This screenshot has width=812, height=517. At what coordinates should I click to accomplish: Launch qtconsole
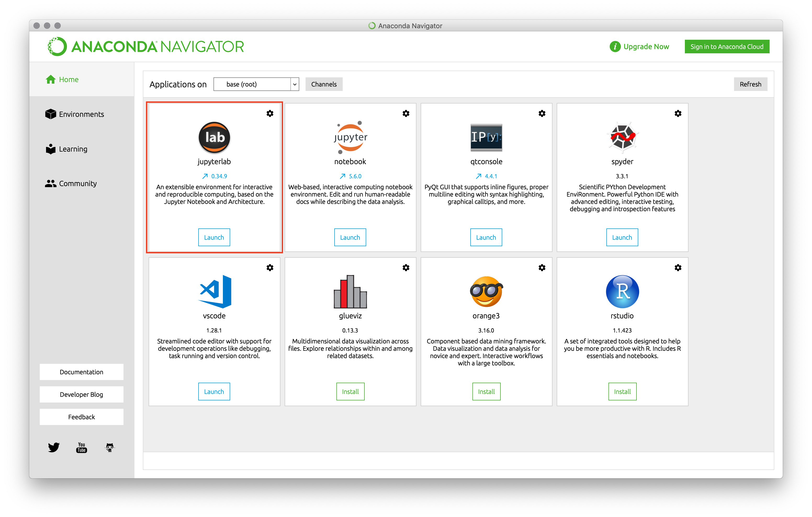click(x=486, y=237)
